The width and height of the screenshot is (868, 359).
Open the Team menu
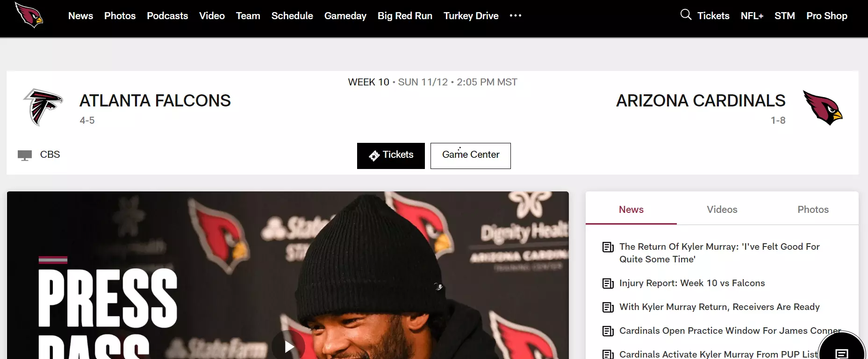pyautogui.click(x=248, y=16)
